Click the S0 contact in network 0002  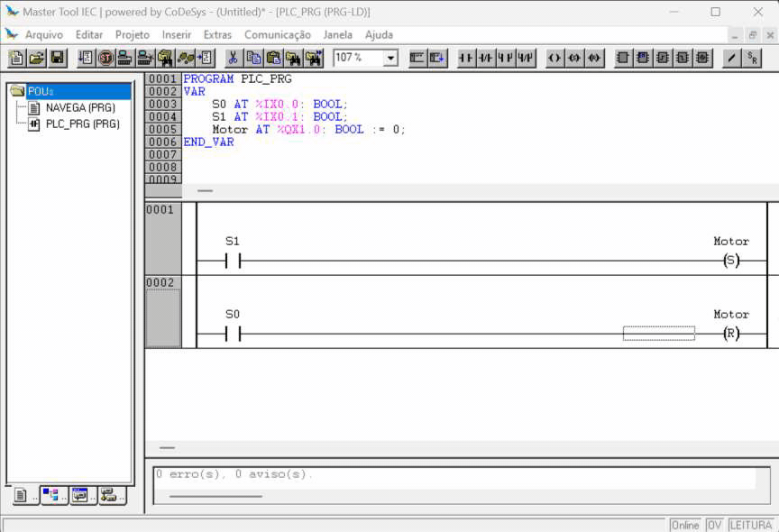[x=233, y=334]
